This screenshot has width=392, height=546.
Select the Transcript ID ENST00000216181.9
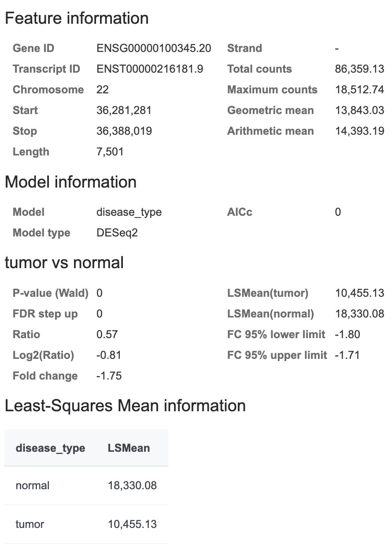point(150,69)
